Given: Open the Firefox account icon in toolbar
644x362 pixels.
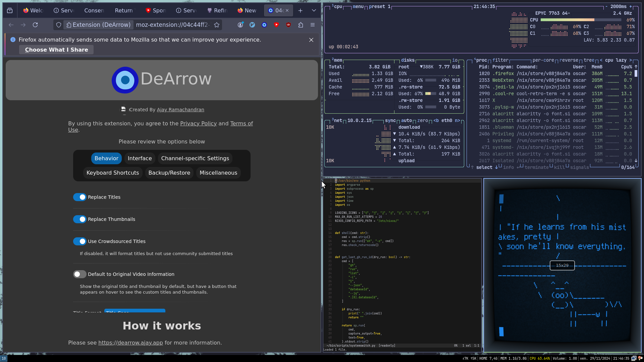Looking at the screenshot, I should (x=240, y=25).
